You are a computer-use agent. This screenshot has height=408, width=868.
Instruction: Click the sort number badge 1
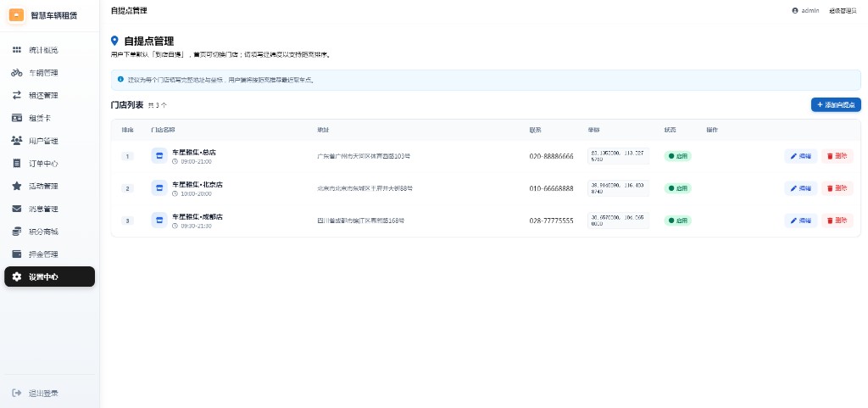coord(127,156)
